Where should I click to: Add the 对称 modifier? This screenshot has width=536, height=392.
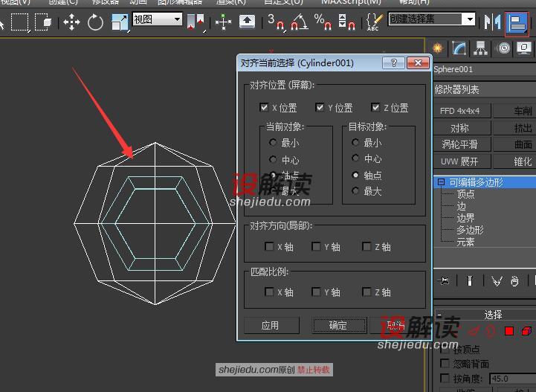462,128
